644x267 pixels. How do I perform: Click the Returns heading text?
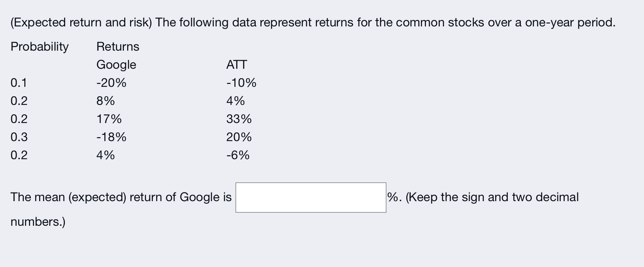(117, 46)
